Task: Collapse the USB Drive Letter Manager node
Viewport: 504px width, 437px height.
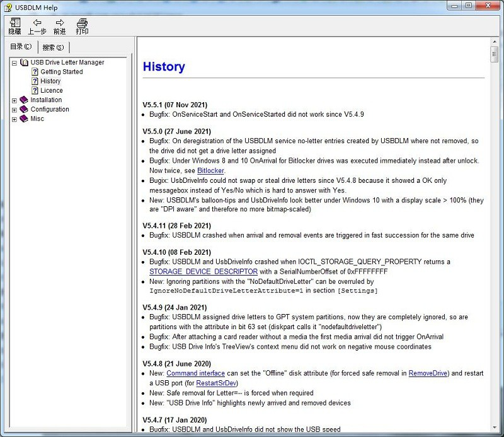Action: [14, 63]
